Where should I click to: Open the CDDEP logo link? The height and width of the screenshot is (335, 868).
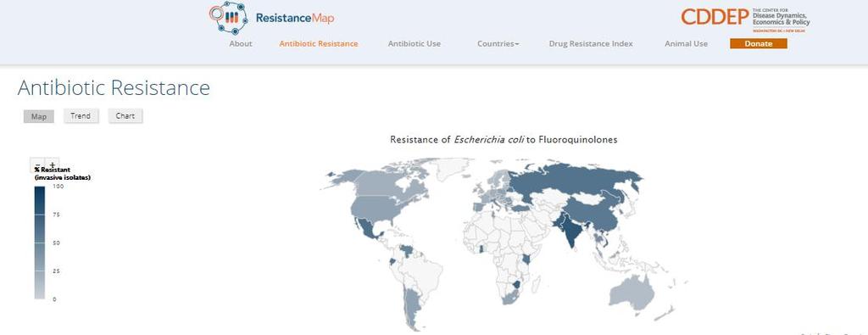click(x=745, y=19)
